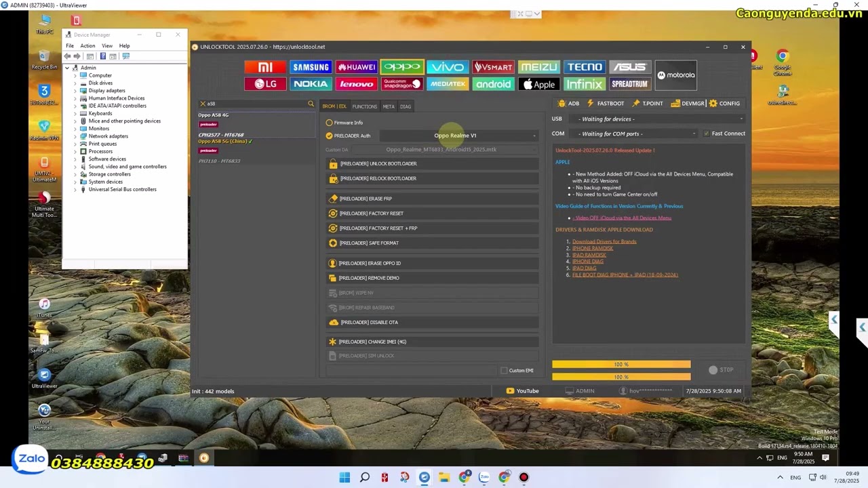Select the MediaTek brand logo

click(x=448, y=84)
